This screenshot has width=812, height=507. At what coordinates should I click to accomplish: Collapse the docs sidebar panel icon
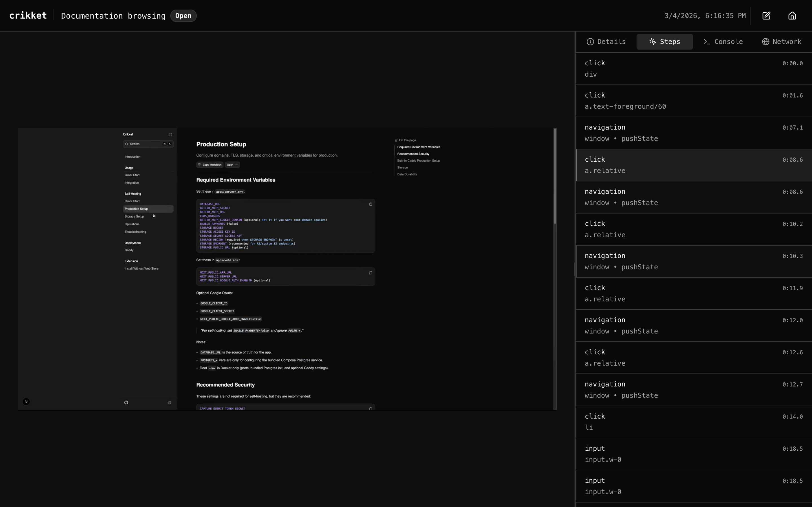(x=170, y=134)
